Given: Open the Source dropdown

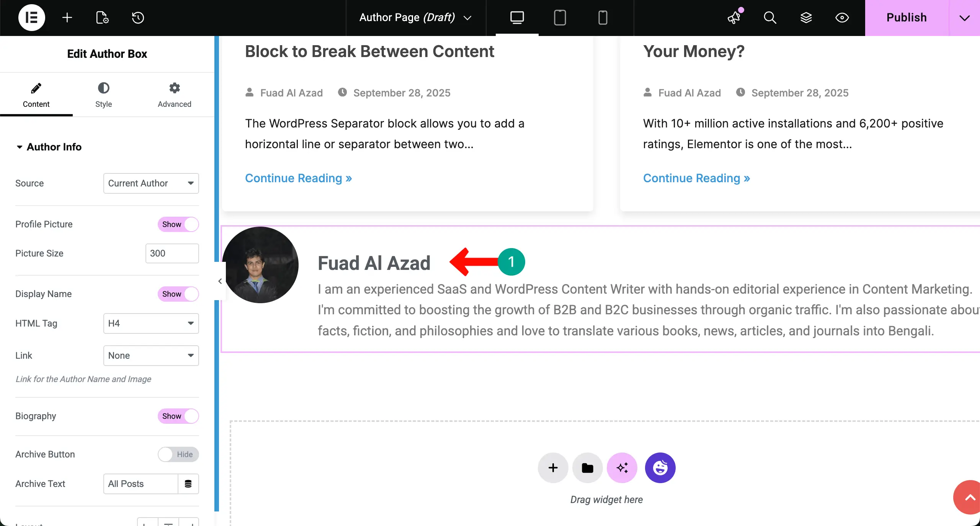Looking at the screenshot, I should click(x=151, y=183).
